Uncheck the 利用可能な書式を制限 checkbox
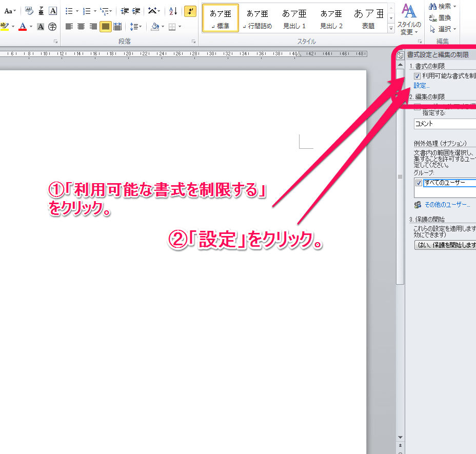The image size is (476, 454). pos(418,76)
